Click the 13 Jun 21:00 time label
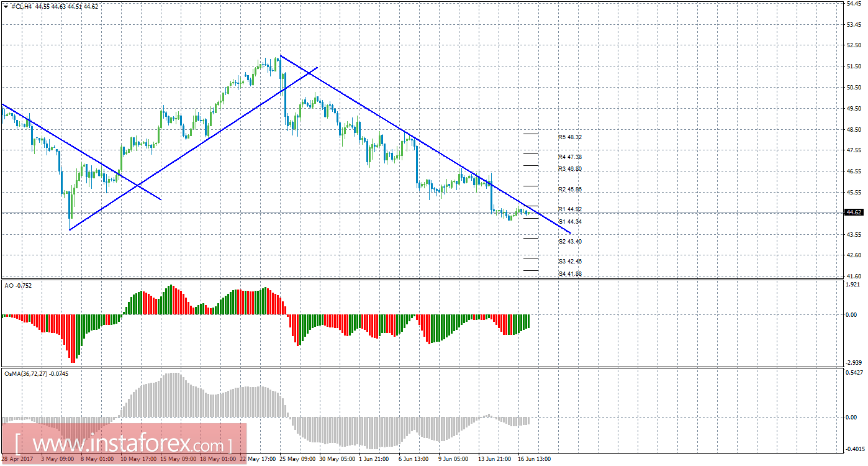Viewport: 868px width, 466px height. [495, 460]
